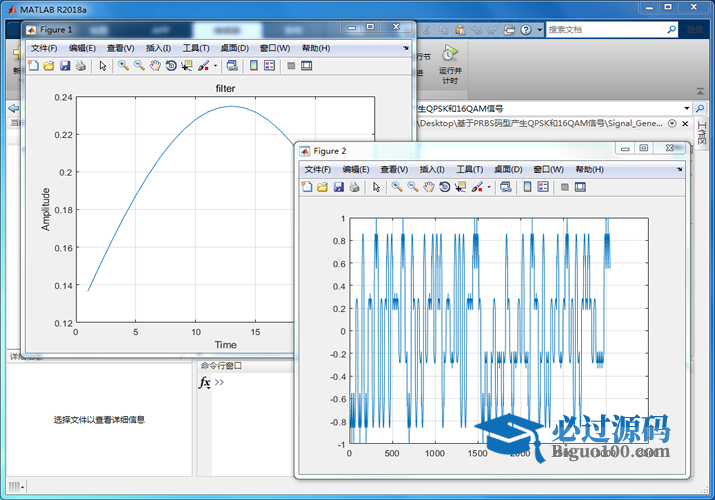Open 工具(T) menu in Figure 2
The image size is (715, 500).
pos(469,170)
